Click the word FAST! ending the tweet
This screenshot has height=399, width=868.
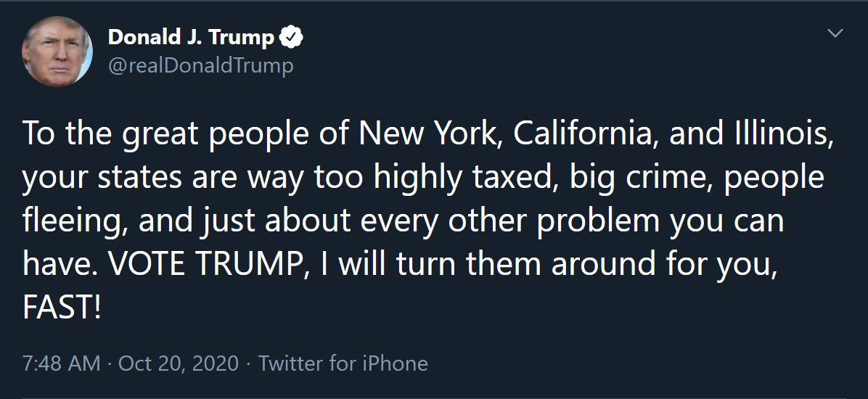62,308
